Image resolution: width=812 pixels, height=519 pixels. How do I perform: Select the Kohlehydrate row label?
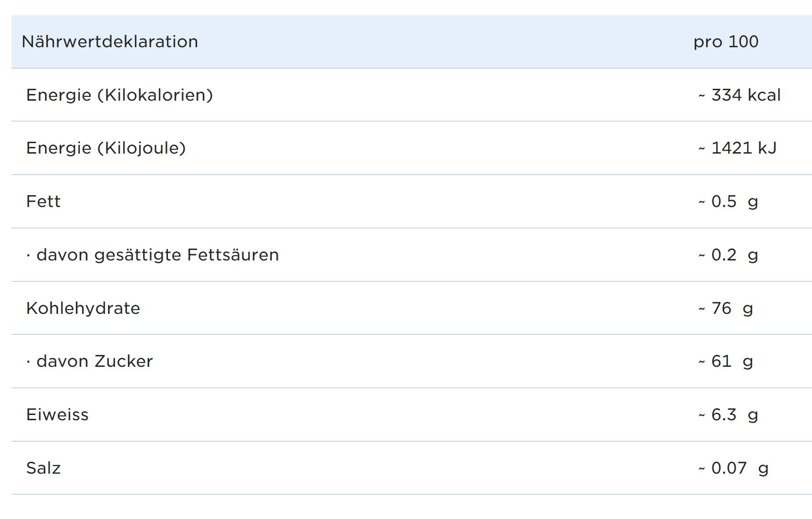coord(83,309)
